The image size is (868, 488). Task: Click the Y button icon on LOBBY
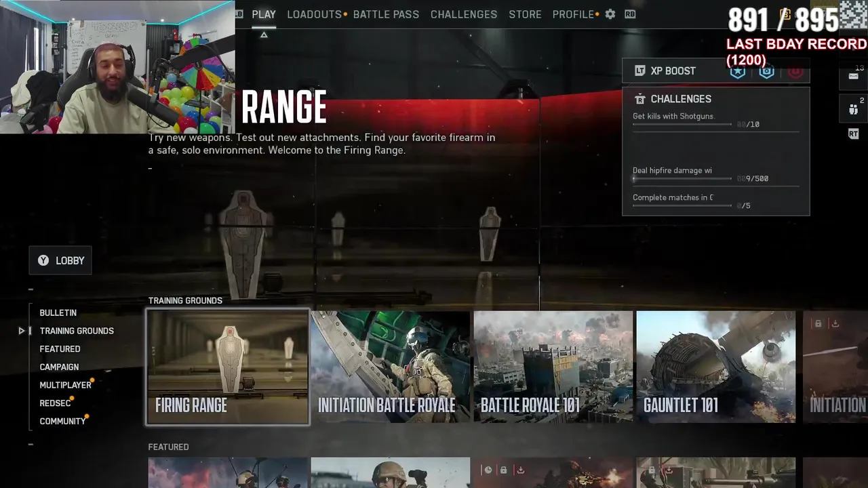pyautogui.click(x=43, y=260)
